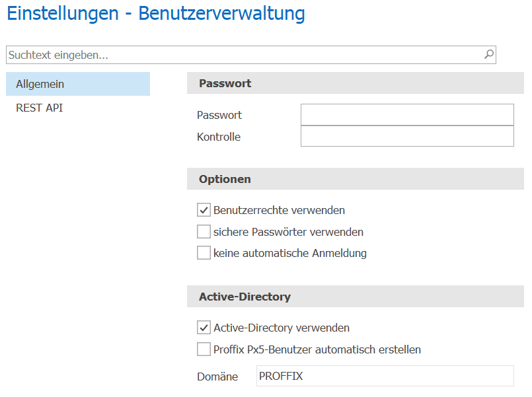Click the Kontrolle field label
Image resolution: width=532 pixels, height=397 pixels.
[x=219, y=137]
